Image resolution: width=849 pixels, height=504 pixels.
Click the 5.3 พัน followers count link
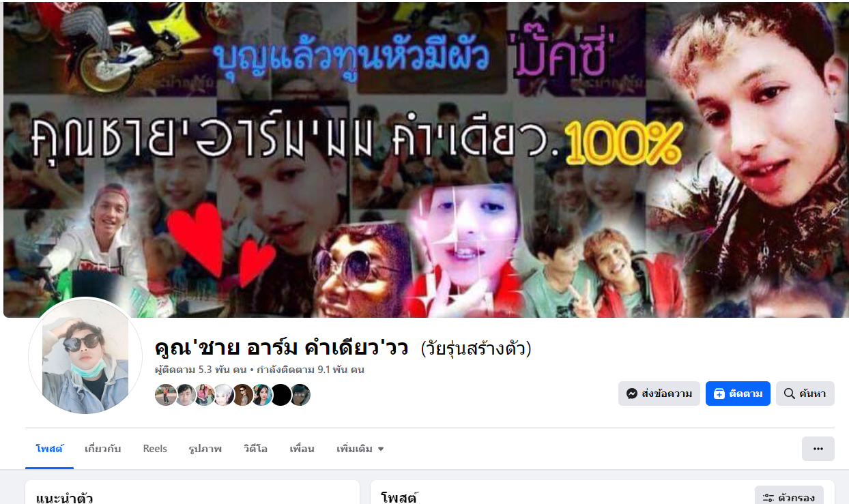point(202,370)
